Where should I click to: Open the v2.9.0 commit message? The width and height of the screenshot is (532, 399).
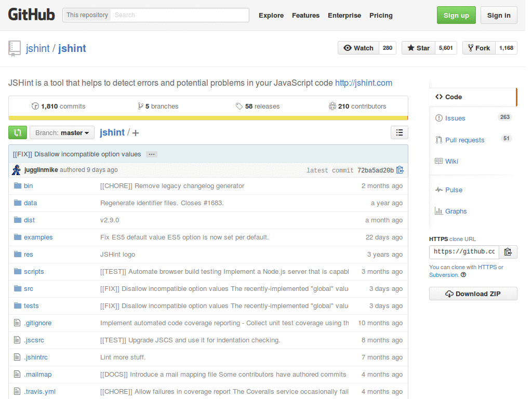(110, 220)
